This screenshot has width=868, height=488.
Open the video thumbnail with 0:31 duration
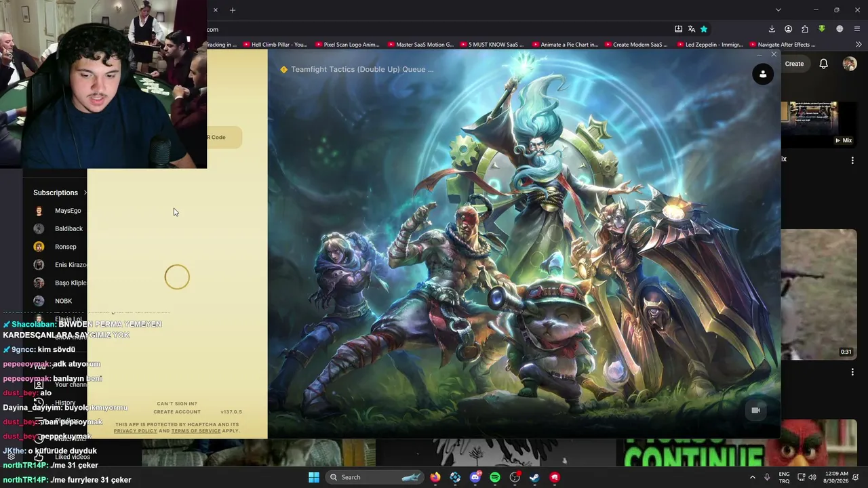pos(819,294)
